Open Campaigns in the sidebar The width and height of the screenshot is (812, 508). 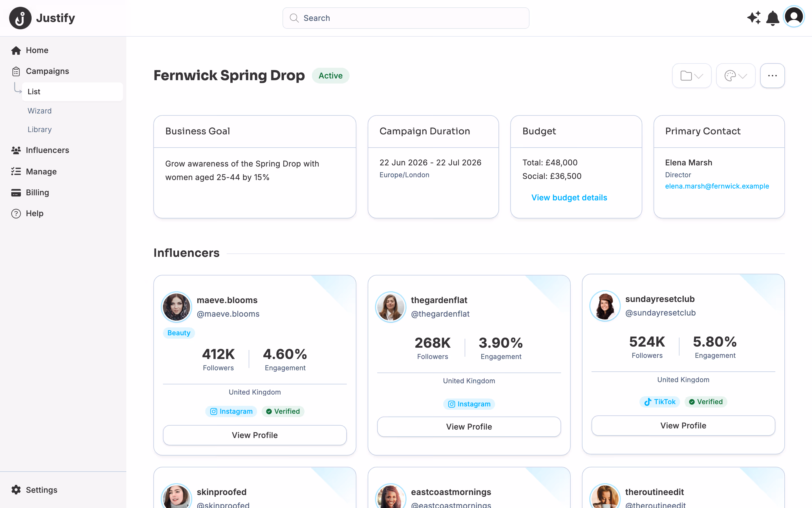47,71
